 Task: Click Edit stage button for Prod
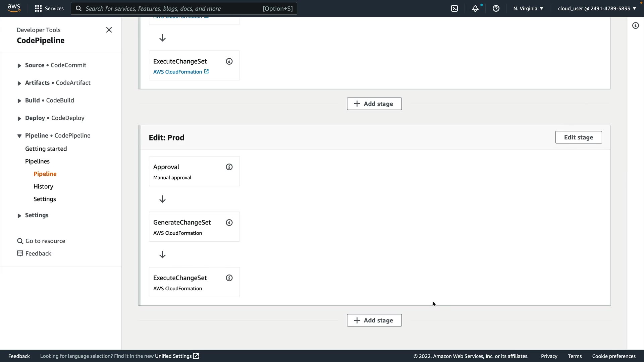point(578,137)
